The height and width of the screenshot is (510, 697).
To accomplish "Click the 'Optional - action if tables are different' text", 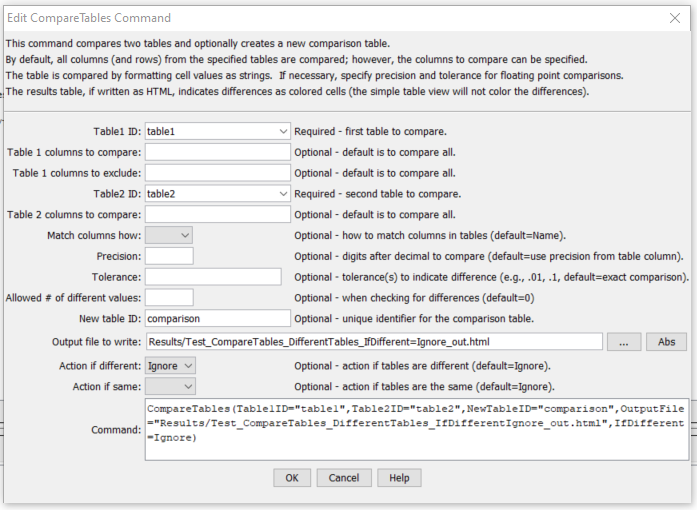I will (422, 366).
